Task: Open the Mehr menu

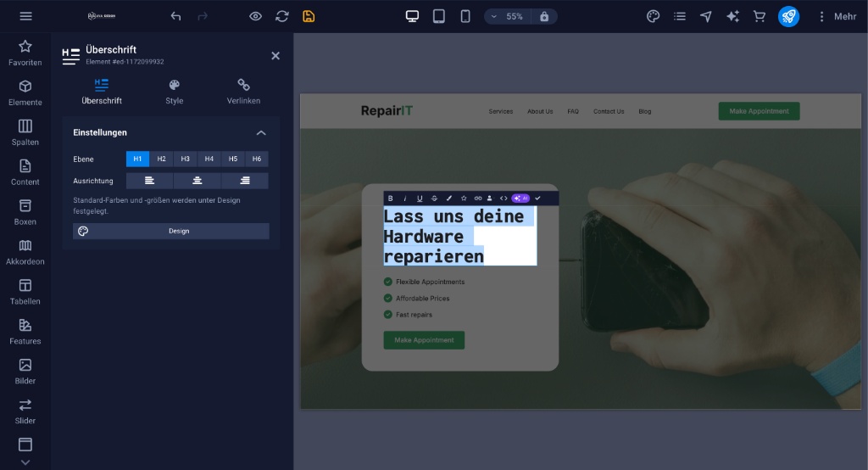Action: pyautogui.click(x=837, y=17)
